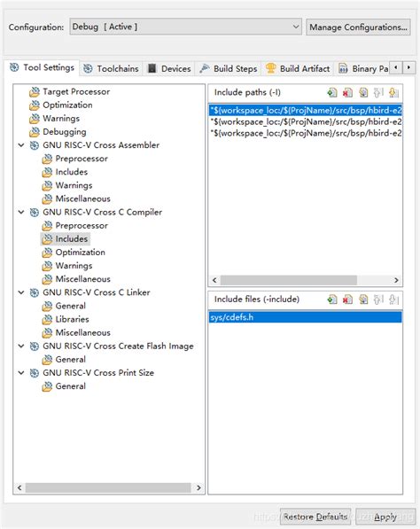
Task: Collapse GNU RISC-V Cross C Linker node
Action: pos(21,292)
